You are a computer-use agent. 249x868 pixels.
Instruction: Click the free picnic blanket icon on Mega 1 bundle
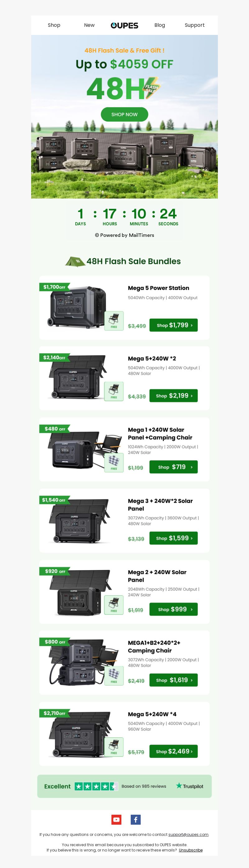(x=114, y=462)
